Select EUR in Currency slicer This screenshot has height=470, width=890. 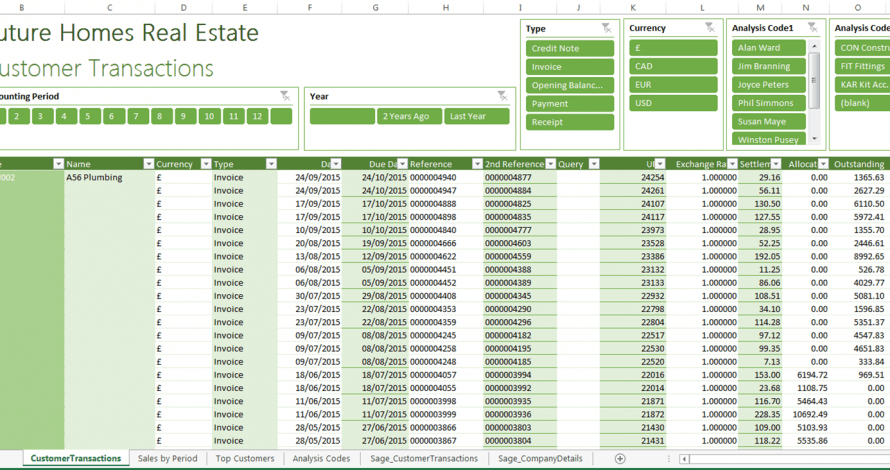(673, 85)
